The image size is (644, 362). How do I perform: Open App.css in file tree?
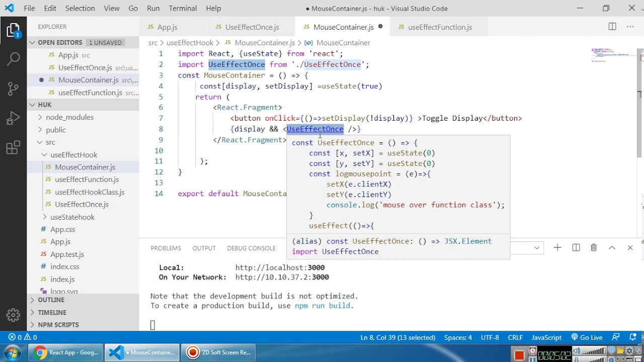(62, 229)
